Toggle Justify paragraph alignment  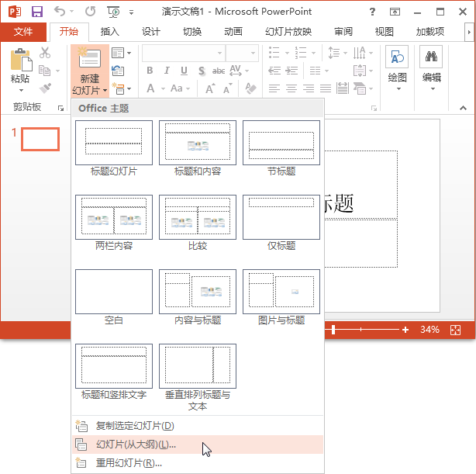(326, 88)
